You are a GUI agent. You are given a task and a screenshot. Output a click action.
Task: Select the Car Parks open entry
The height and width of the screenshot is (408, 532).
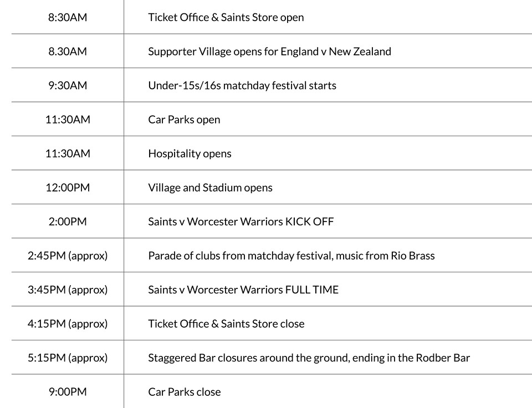[184, 120]
